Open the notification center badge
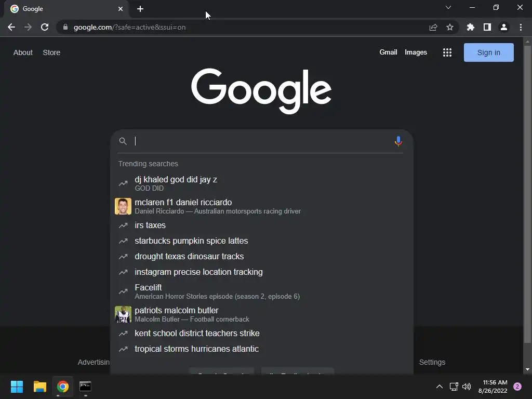The height and width of the screenshot is (399, 532). 517,387
